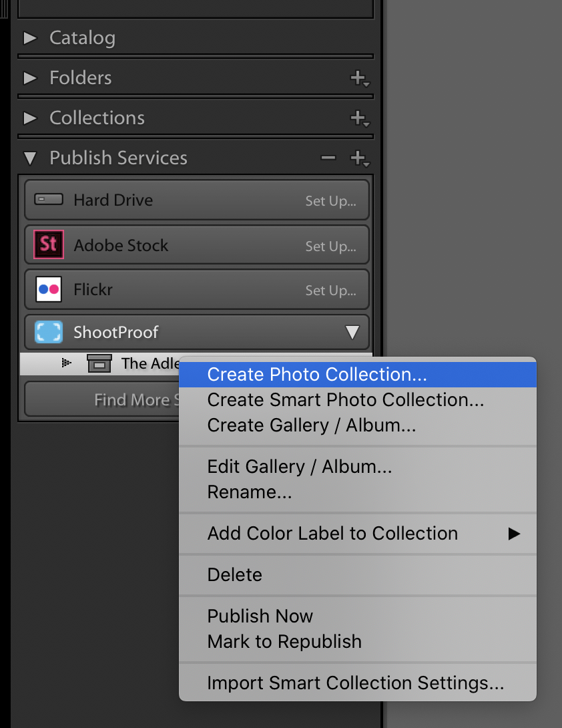This screenshot has height=728, width=562.
Task: Click the Hard Drive service icon
Action: (48, 200)
